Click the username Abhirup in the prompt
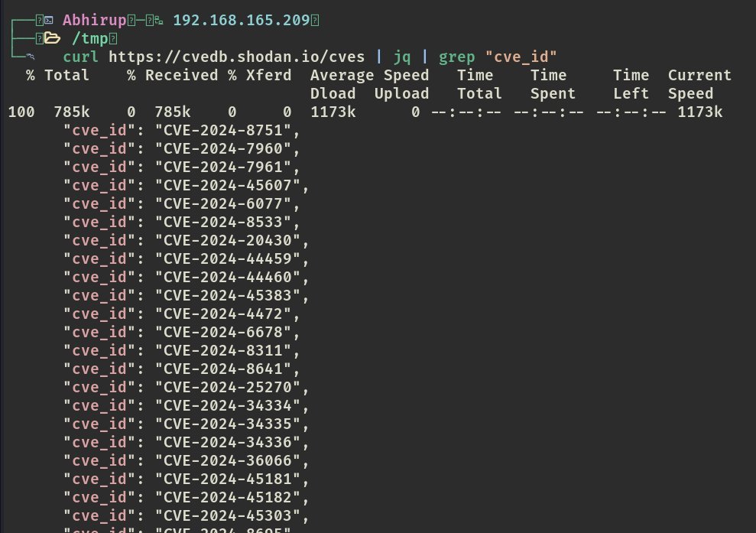The height and width of the screenshot is (533, 756). (95, 21)
